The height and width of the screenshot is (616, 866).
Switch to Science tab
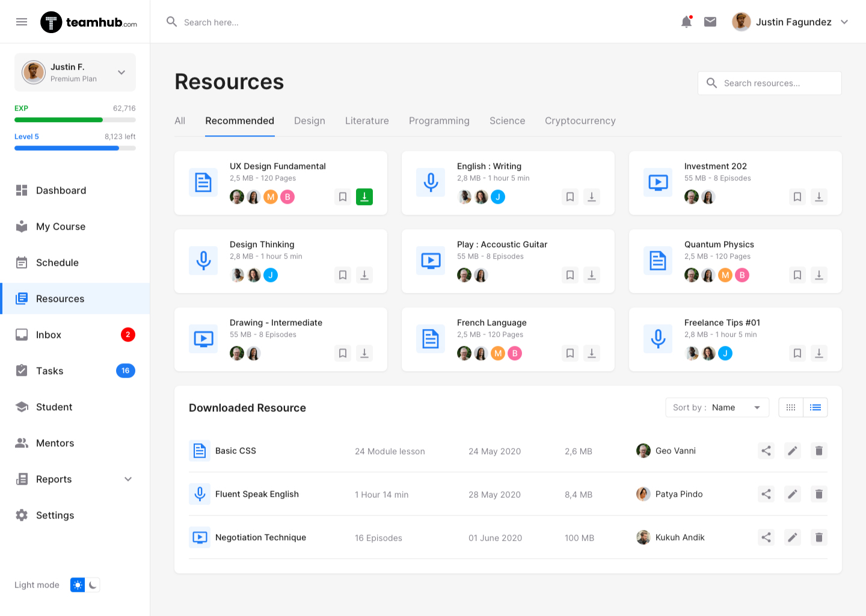pyautogui.click(x=507, y=121)
